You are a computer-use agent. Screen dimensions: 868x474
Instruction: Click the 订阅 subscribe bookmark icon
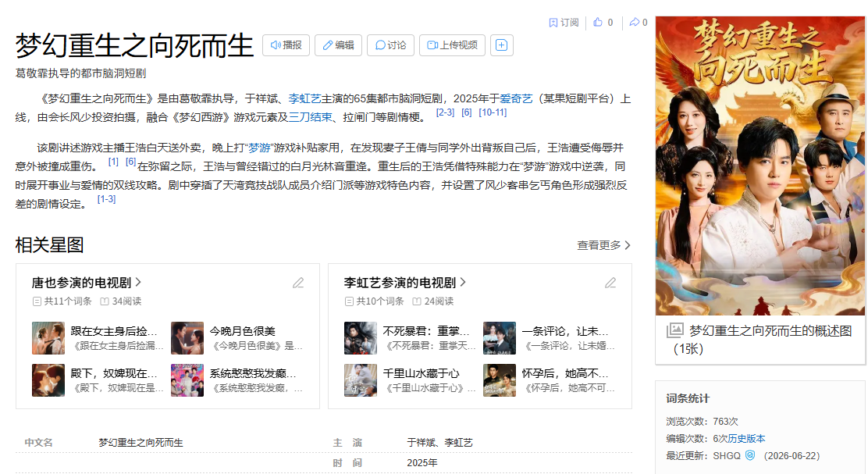(553, 23)
